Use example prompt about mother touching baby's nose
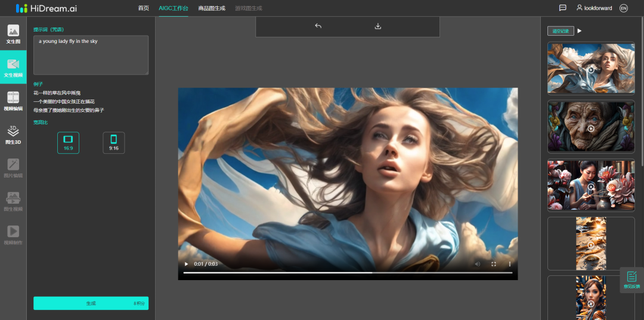The width and height of the screenshot is (644, 320). pyautogui.click(x=69, y=110)
